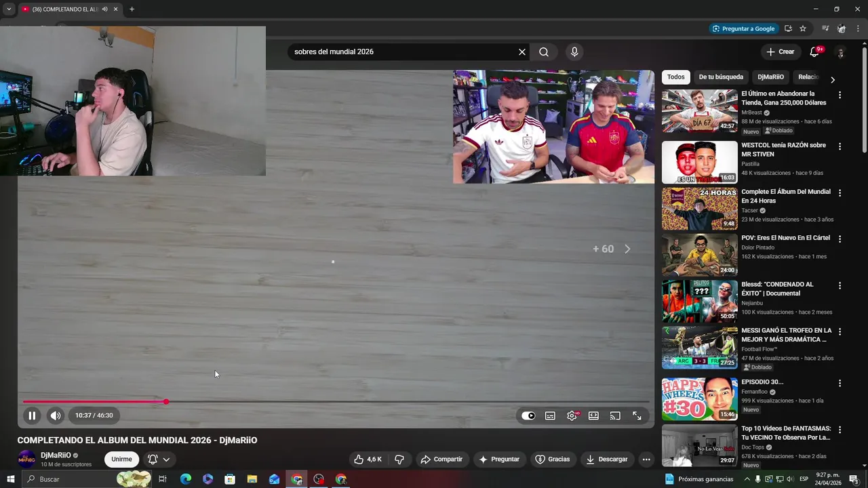868x488 pixels.
Task: Open the 24 HORAS album thumbnail
Action: [x=699, y=209]
